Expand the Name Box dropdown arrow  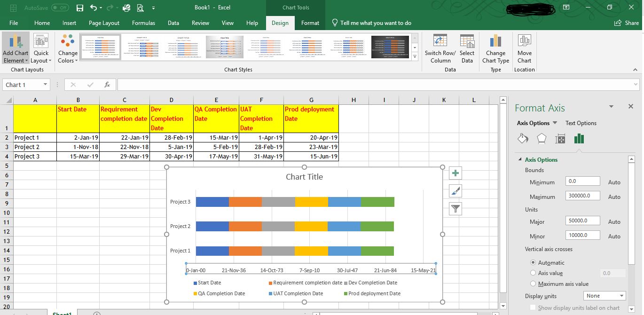point(46,85)
